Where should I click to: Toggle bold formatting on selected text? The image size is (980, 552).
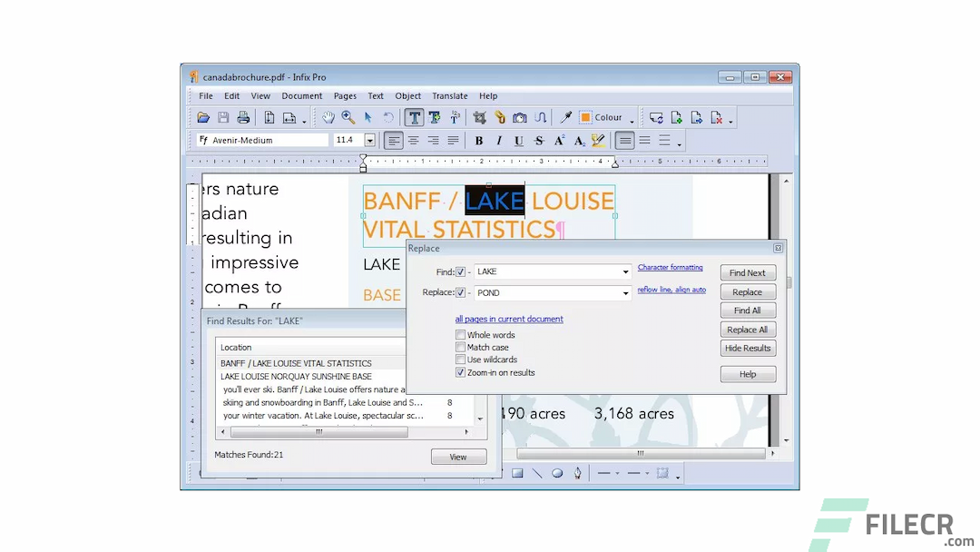477,140
